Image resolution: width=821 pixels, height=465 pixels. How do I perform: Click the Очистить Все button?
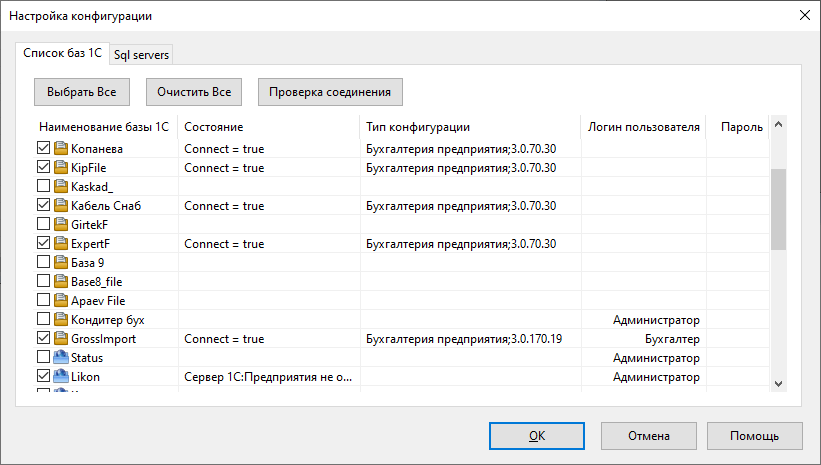coord(194,92)
